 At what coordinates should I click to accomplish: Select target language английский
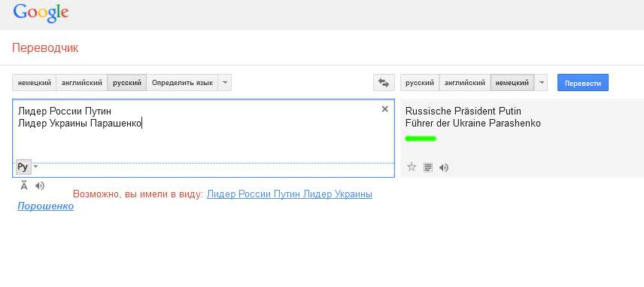coord(465,83)
